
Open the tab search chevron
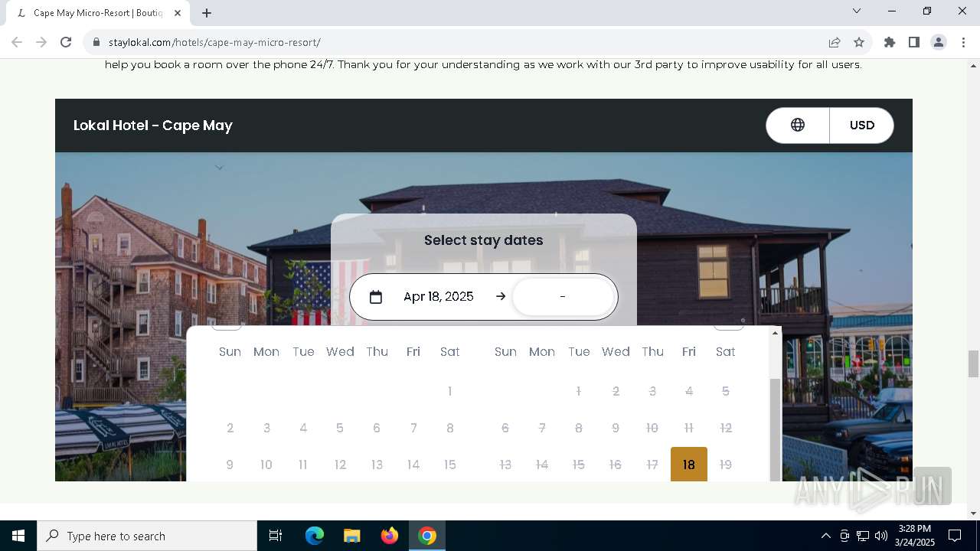click(857, 11)
